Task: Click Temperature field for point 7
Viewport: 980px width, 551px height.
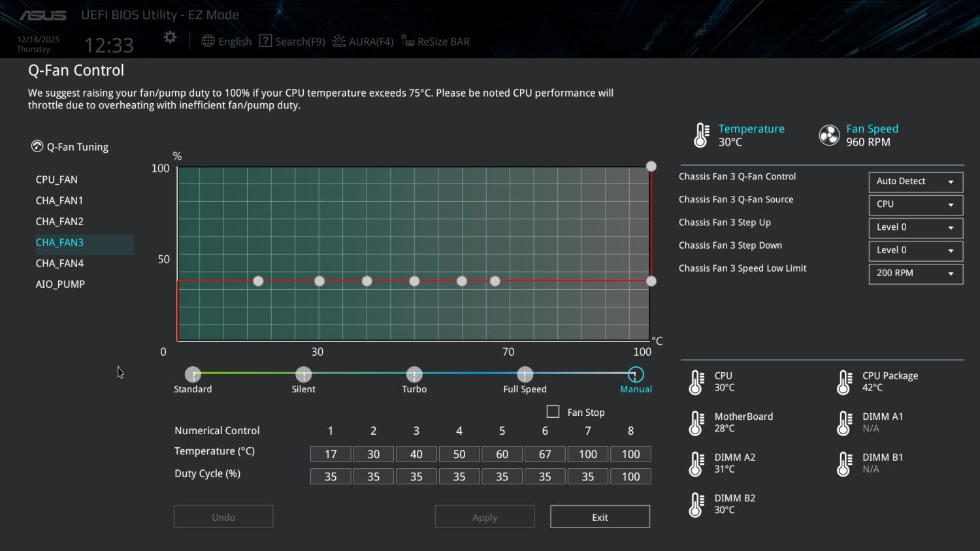Action: (x=588, y=454)
